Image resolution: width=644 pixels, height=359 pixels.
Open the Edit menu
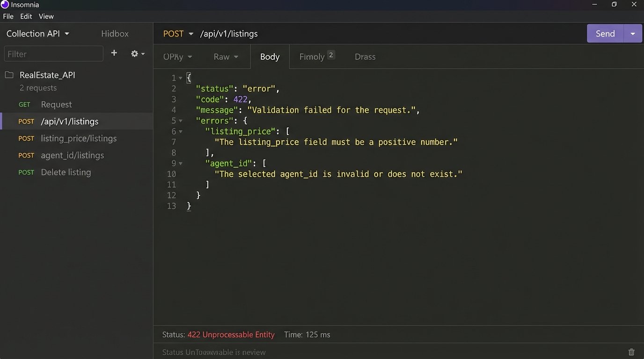click(x=26, y=16)
